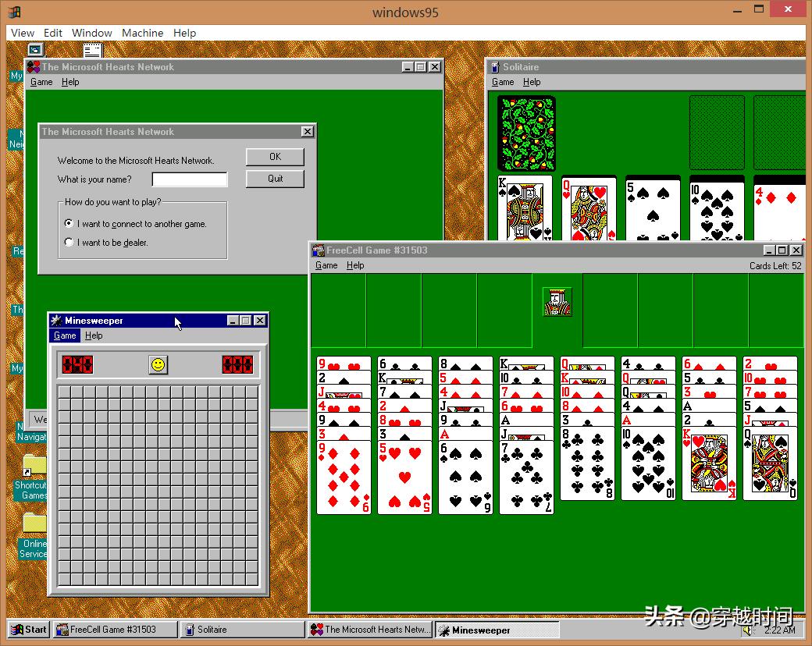Open Help menu in Hearts Network window
This screenshot has width=812, height=646.
(70, 82)
